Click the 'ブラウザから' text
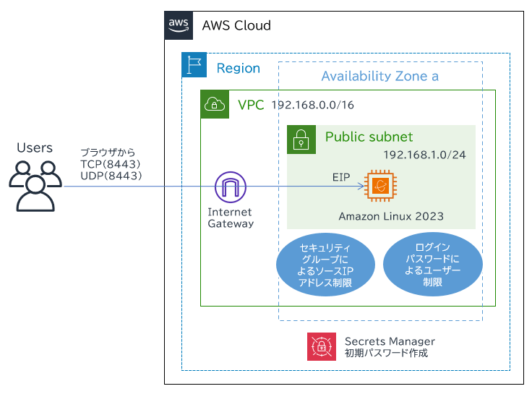This screenshot has height=394, width=532. point(108,153)
